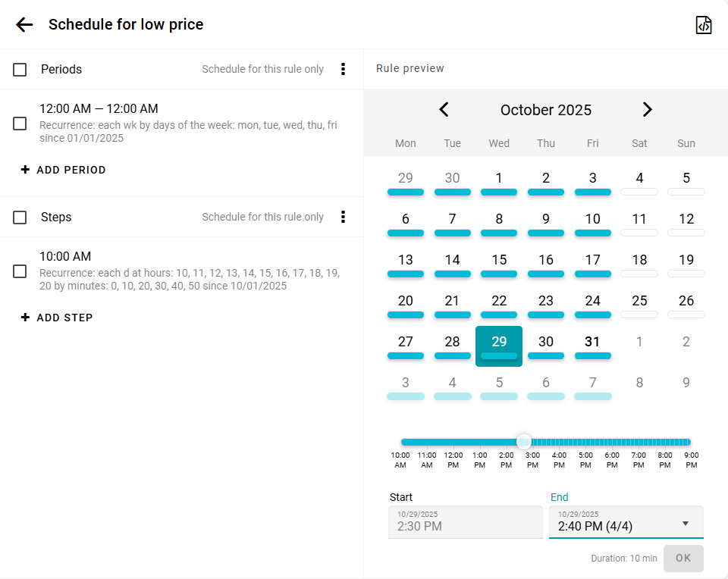Toggle the Steps select-all checkbox
Screen dimensions: 728x579
point(20,218)
